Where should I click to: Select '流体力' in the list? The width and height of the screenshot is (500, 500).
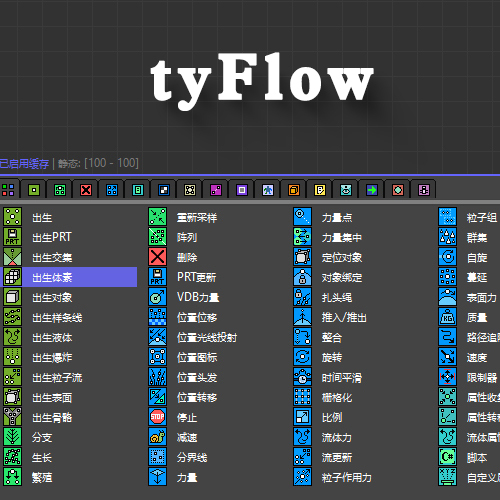tap(337, 437)
